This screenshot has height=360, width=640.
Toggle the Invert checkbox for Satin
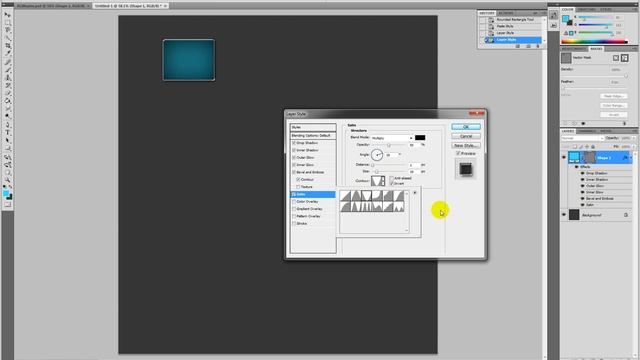point(391,184)
